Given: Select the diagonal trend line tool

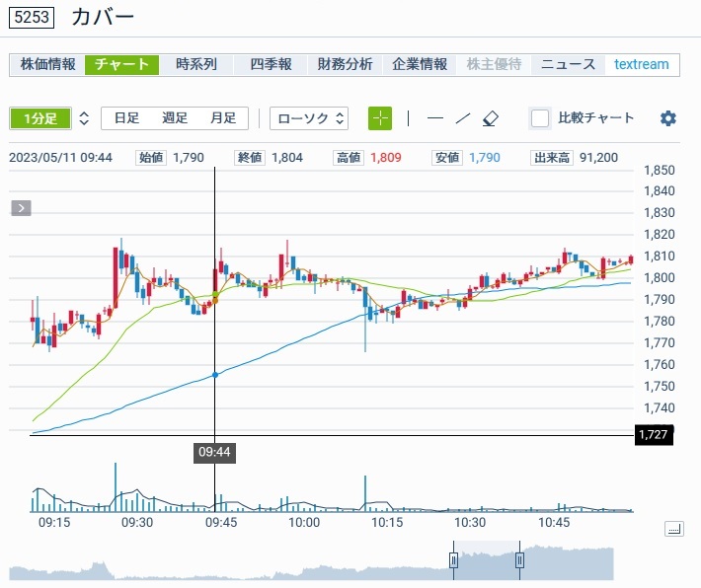Looking at the screenshot, I should [462, 118].
